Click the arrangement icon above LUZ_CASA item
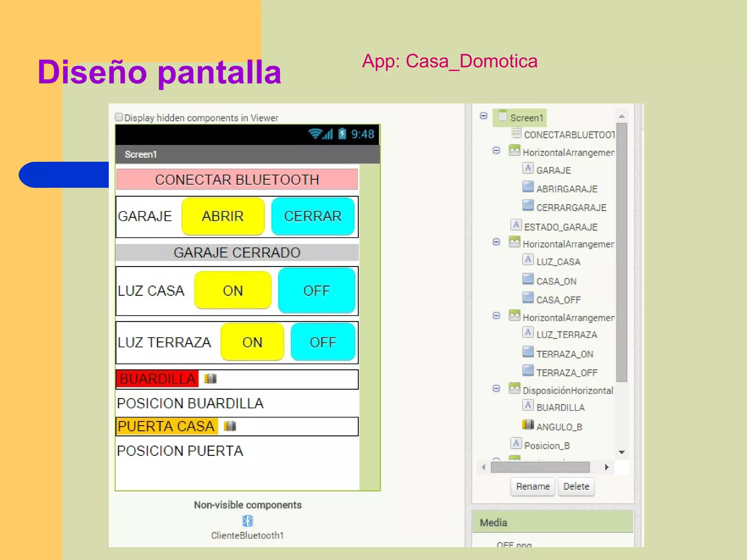 (514, 242)
